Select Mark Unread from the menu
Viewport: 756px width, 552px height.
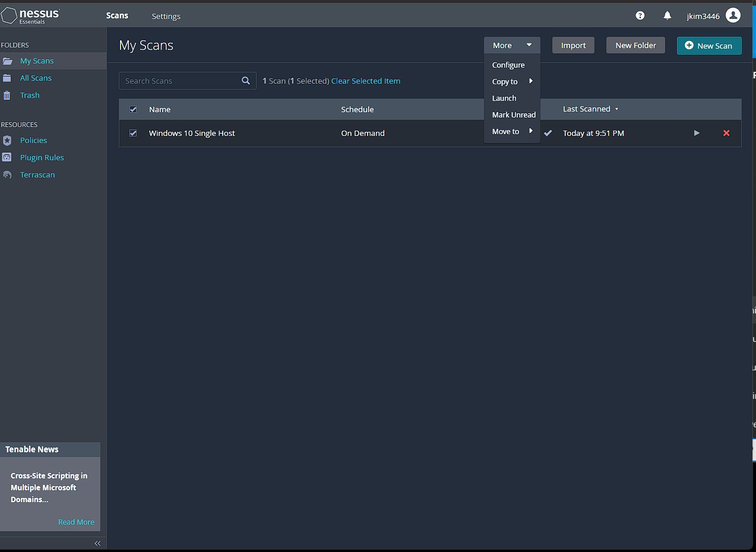(x=513, y=115)
